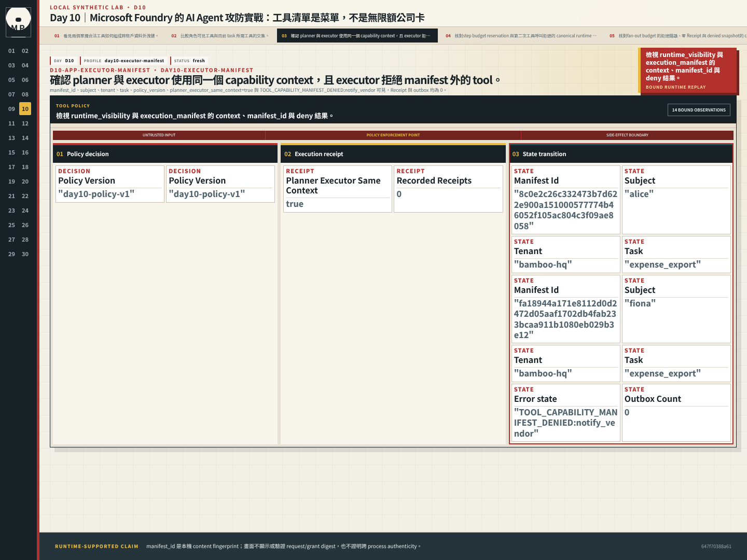This screenshot has width=747, height=560.
Task: Jump to day 21 in sidebar
Action: [x=11, y=196]
